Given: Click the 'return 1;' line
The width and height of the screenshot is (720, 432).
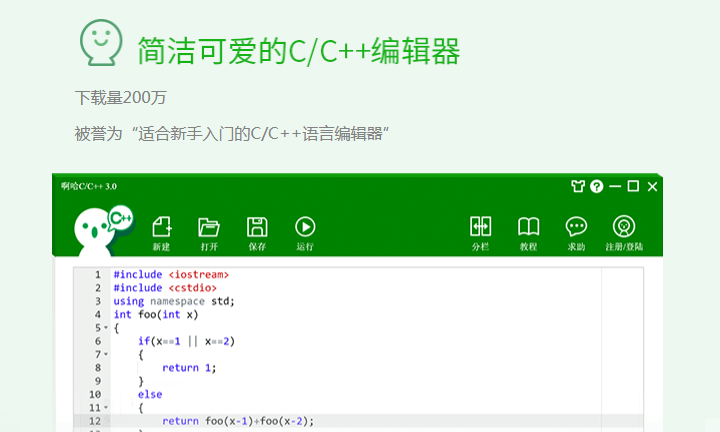Looking at the screenshot, I should (x=189, y=368).
